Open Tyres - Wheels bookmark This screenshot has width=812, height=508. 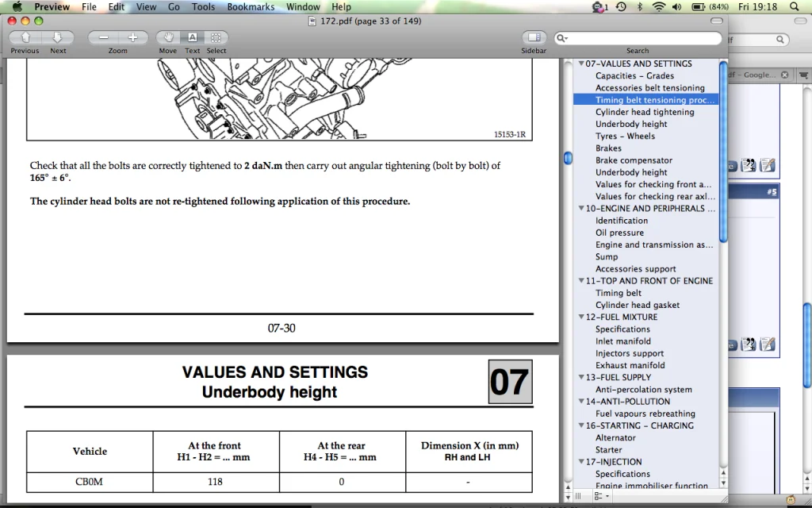625,137
